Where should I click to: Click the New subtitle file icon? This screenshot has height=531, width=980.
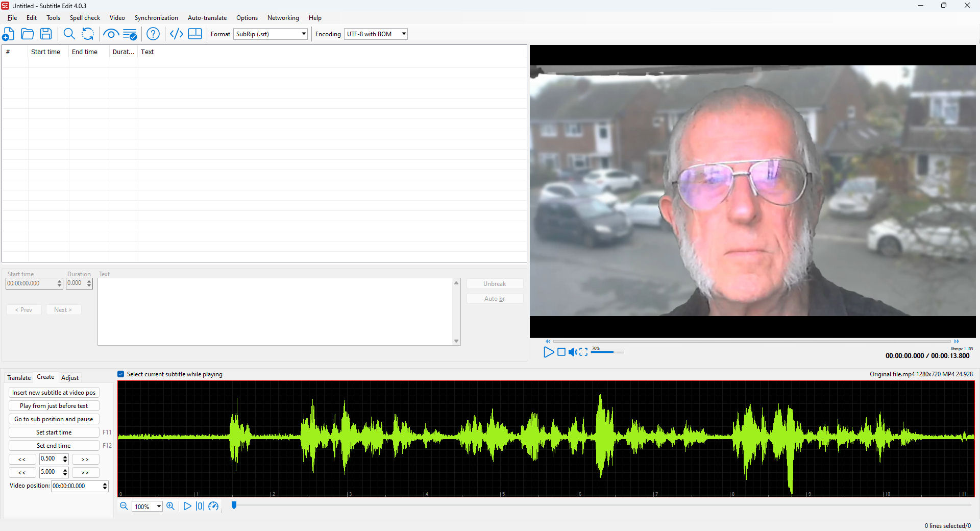(x=9, y=34)
